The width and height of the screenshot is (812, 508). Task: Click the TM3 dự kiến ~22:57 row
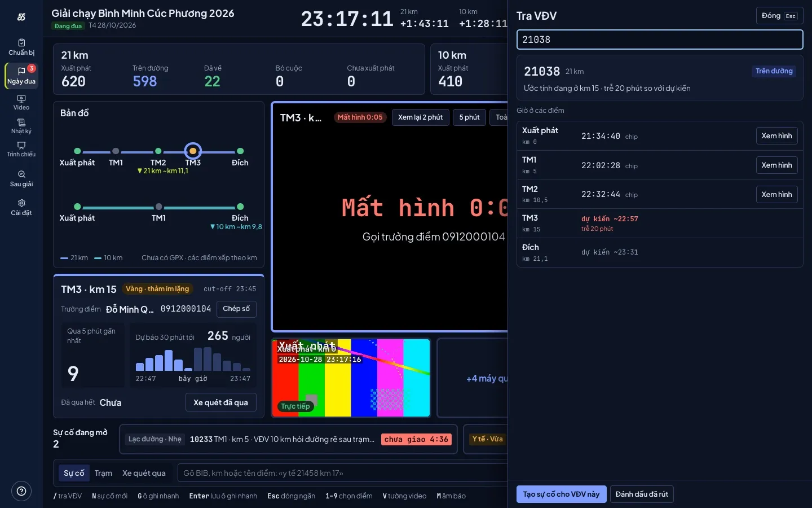[660, 224]
